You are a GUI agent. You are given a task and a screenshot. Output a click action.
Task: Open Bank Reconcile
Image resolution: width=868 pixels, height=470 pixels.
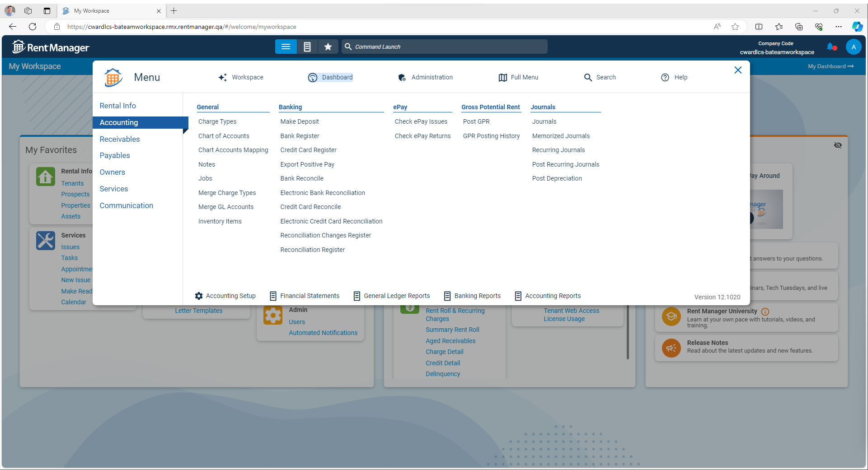301,178
